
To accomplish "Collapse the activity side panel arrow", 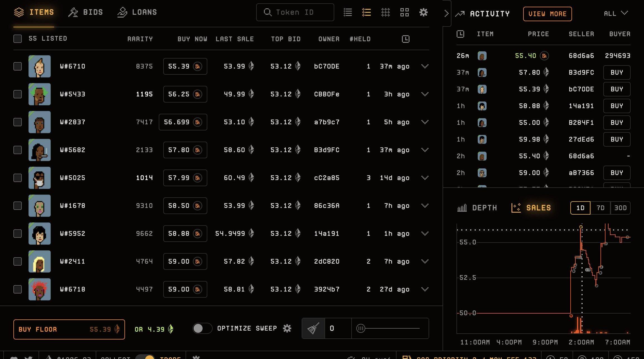I will 446,13.
